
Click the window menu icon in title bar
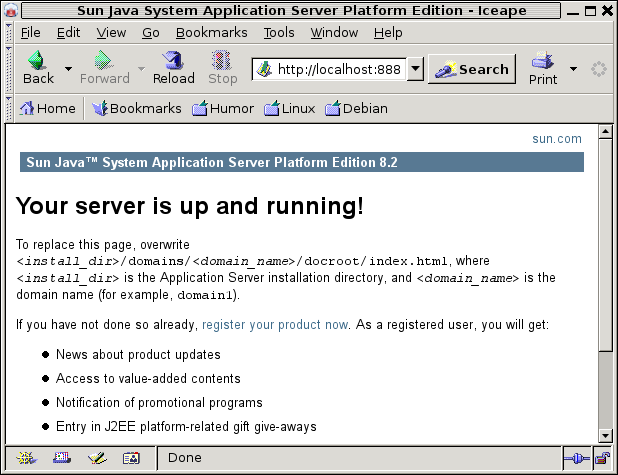11,10
